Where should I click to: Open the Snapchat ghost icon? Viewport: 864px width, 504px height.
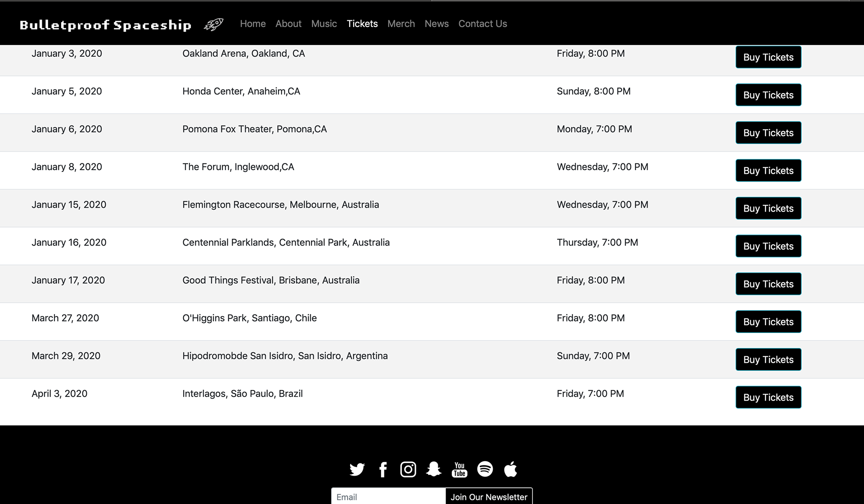coord(434,469)
